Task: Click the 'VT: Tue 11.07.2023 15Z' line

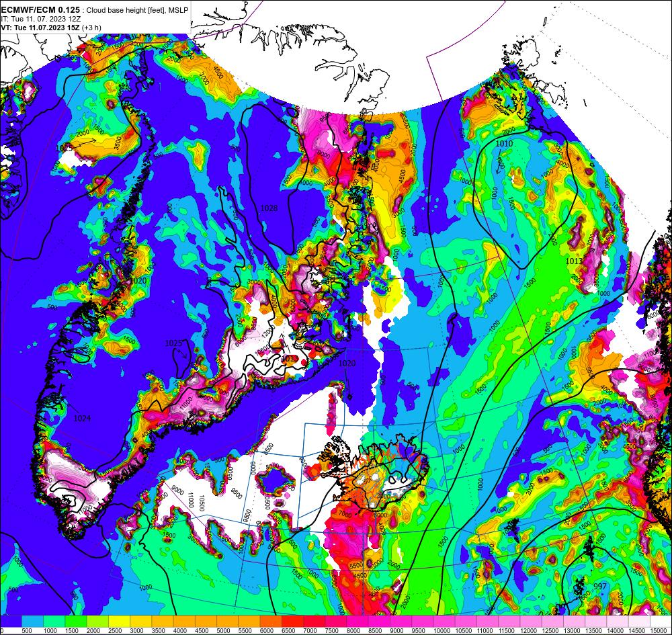Action: point(40,28)
